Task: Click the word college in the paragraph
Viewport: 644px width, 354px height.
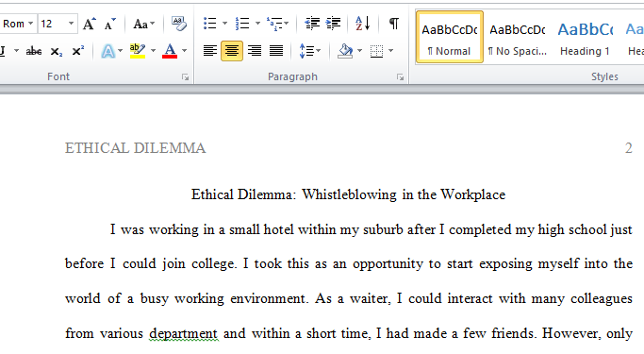Action: tap(214, 263)
